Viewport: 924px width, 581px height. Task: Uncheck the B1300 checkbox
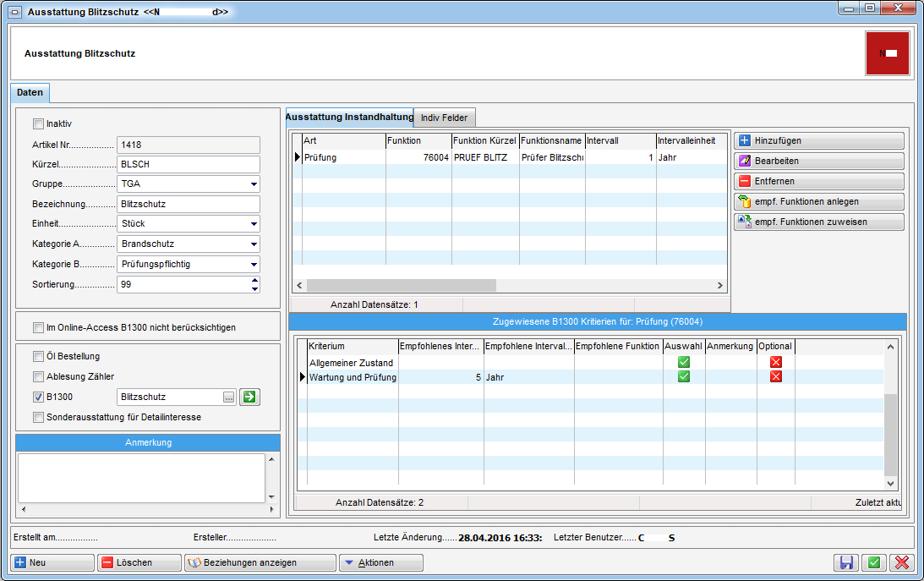38,397
